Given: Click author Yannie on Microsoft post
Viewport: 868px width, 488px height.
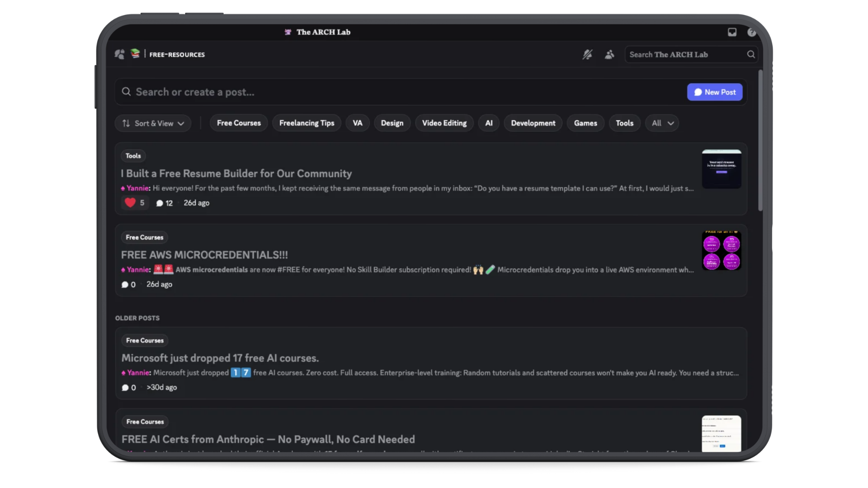Looking at the screenshot, I should point(139,373).
